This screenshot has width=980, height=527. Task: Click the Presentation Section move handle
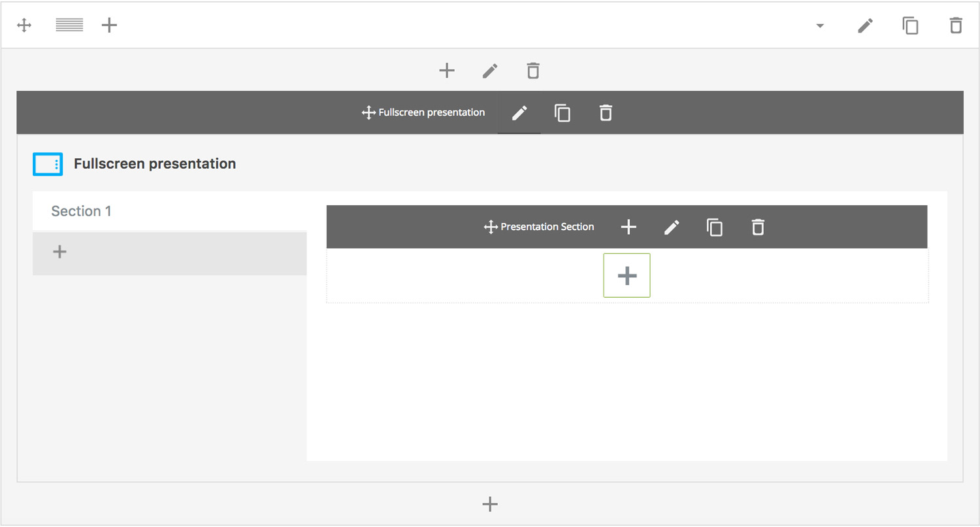(491, 227)
